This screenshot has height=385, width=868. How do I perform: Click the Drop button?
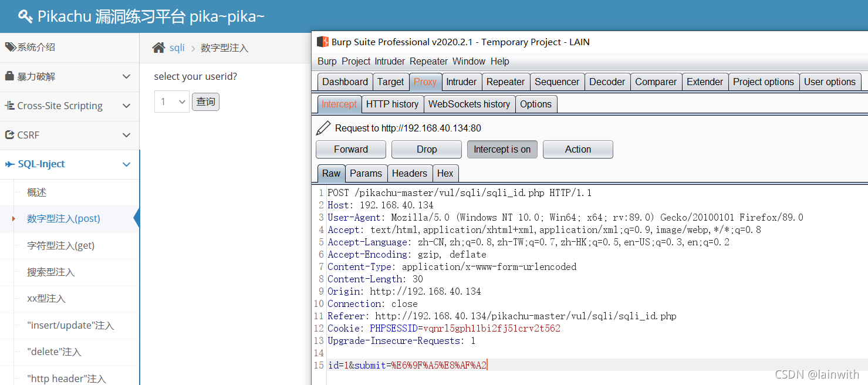(x=427, y=149)
